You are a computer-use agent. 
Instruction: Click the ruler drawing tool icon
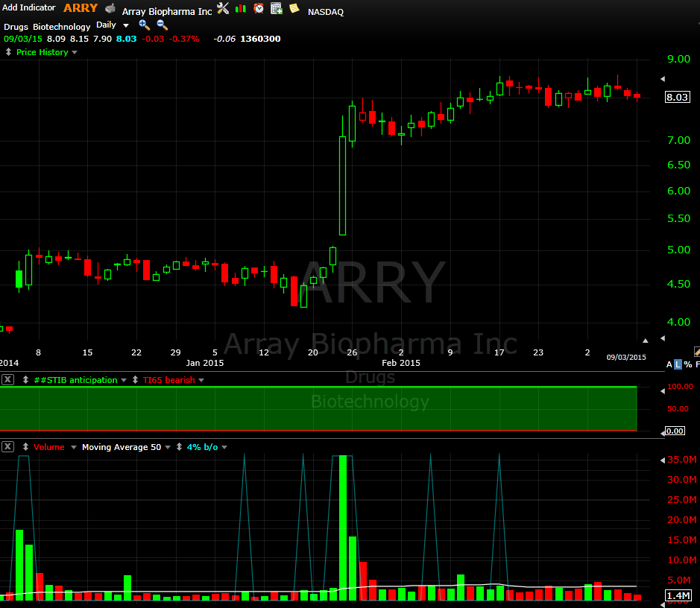pyautogui.click(x=697, y=352)
